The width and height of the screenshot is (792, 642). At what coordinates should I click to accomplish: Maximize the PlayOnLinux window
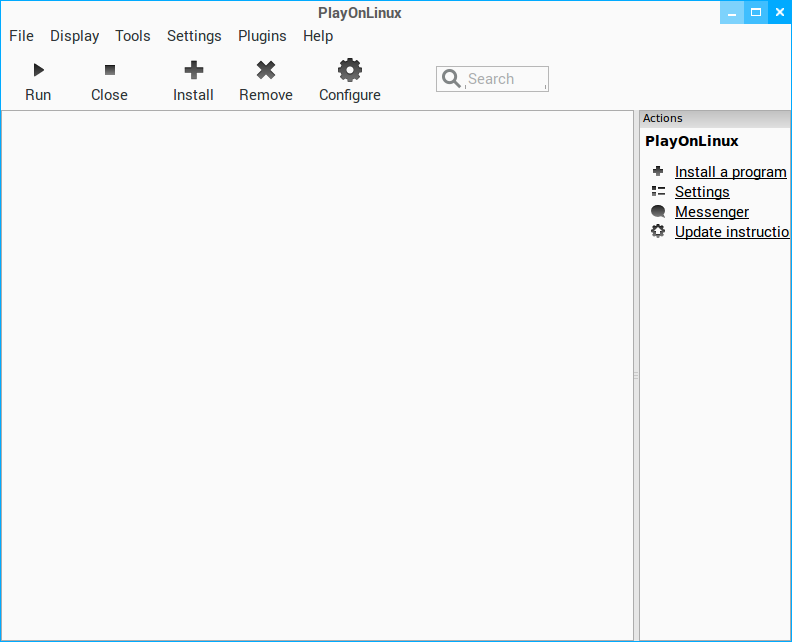[756, 13]
